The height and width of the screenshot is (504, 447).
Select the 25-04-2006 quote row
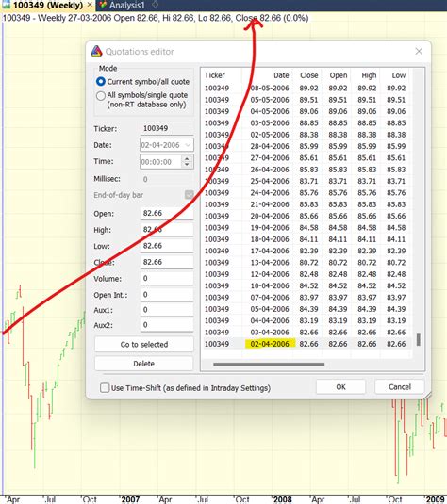(306, 181)
